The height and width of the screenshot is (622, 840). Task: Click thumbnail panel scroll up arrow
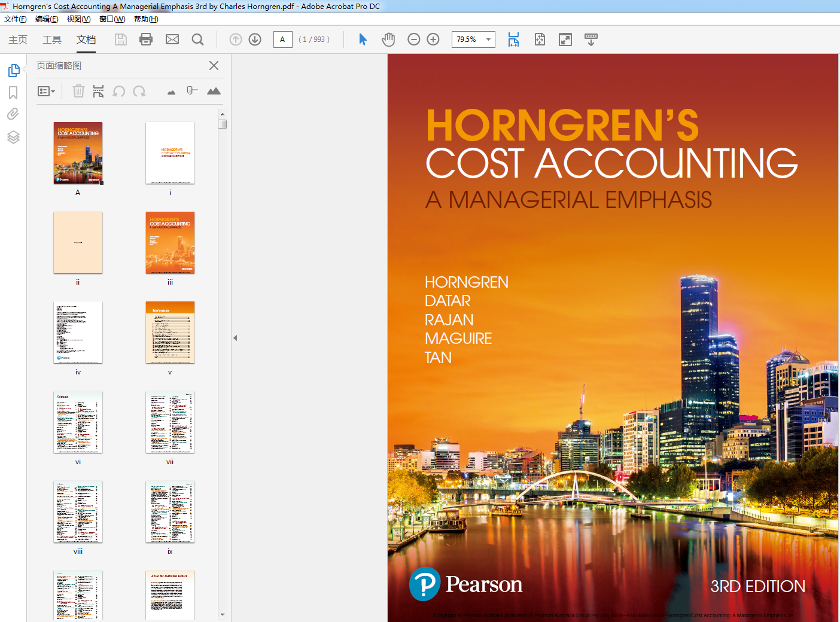(223, 114)
